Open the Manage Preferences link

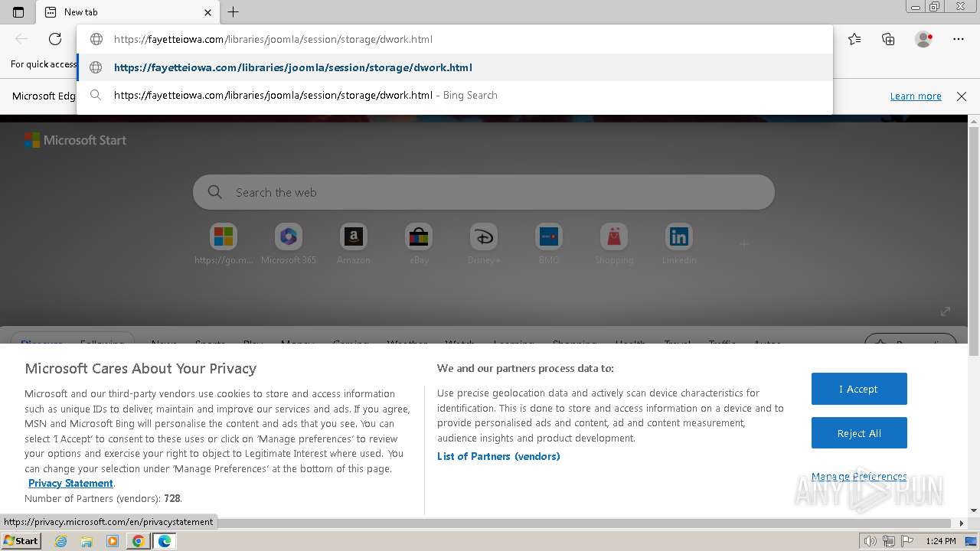pyautogui.click(x=859, y=477)
